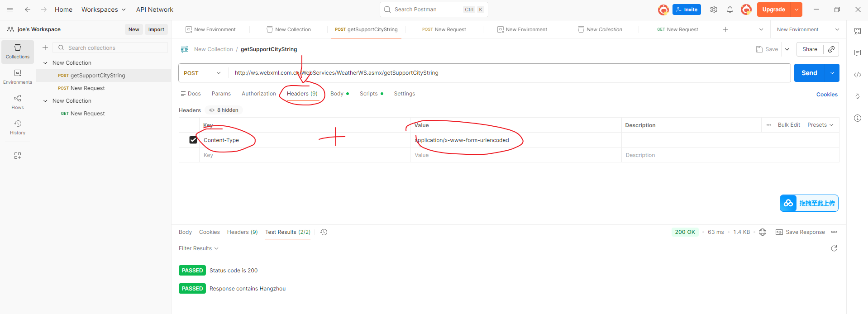This screenshot has width=868, height=314.
Task: Open the tabs overflow chevron
Action: click(761, 29)
